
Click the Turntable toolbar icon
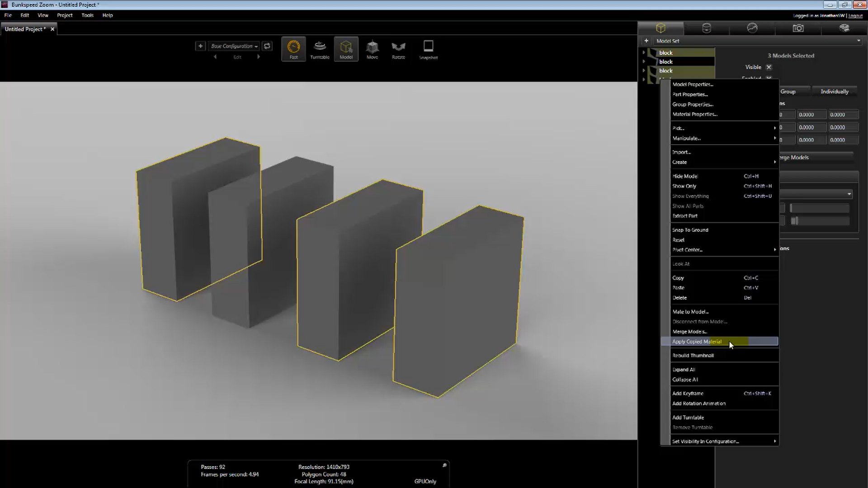pyautogui.click(x=320, y=49)
